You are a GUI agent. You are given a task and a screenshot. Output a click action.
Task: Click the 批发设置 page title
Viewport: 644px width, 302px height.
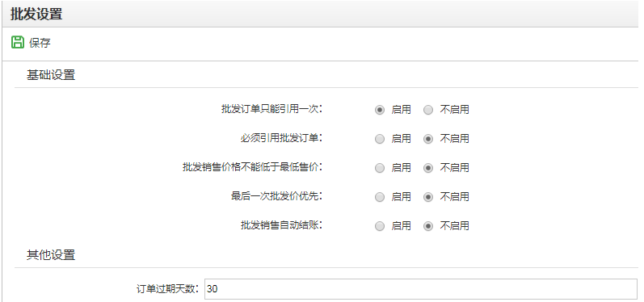[x=36, y=14]
